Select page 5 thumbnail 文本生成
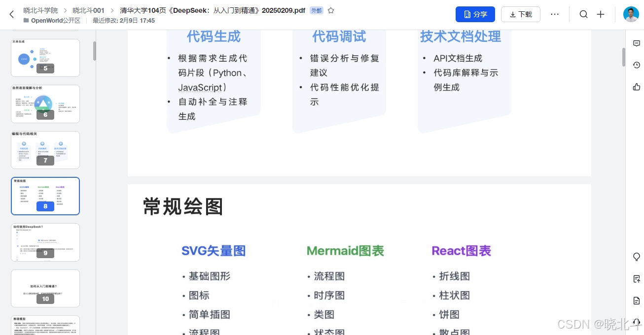644x335 pixels. (45, 58)
